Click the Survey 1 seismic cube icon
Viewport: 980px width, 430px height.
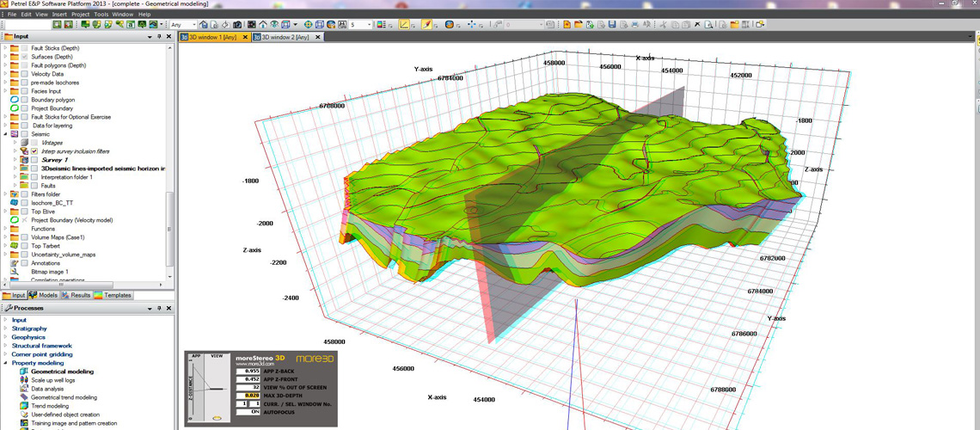[x=24, y=159]
